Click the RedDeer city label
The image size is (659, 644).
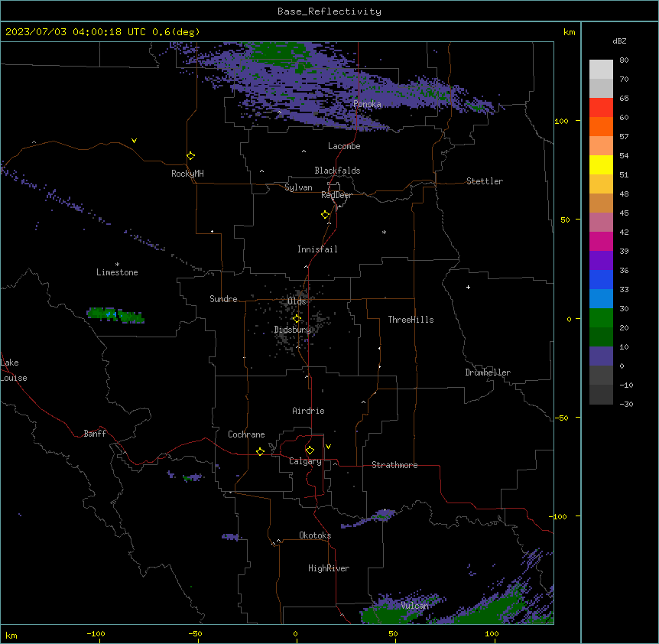337,195
